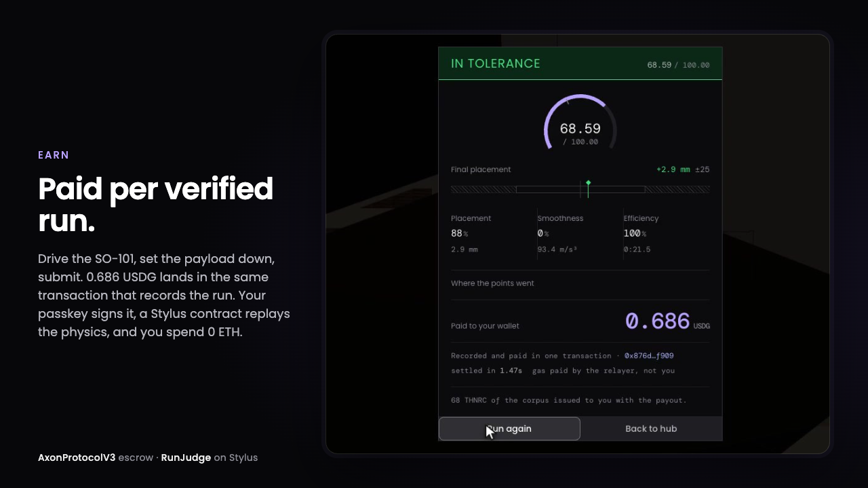The width and height of the screenshot is (868, 488).
Task: Click the green final placement marker
Action: pos(588,188)
